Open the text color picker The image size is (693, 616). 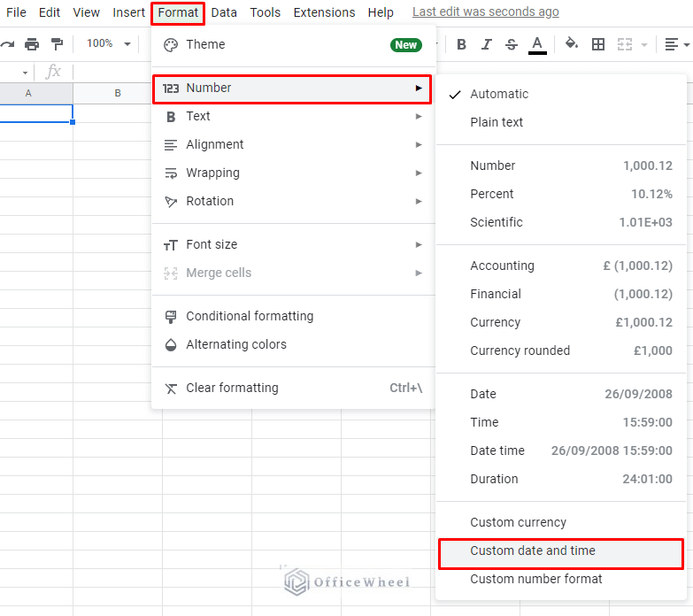click(x=537, y=44)
